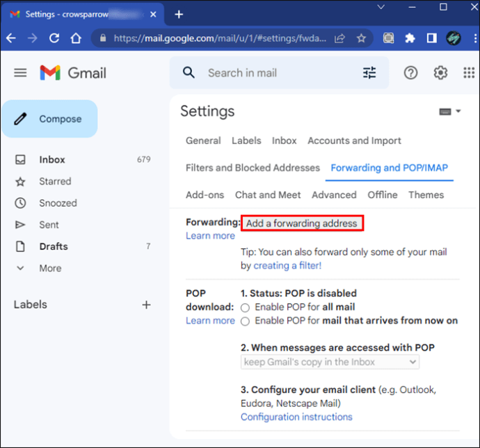The image size is (480, 448).
Task: Open the Gmail main menu hamburger icon
Action: (20, 73)
